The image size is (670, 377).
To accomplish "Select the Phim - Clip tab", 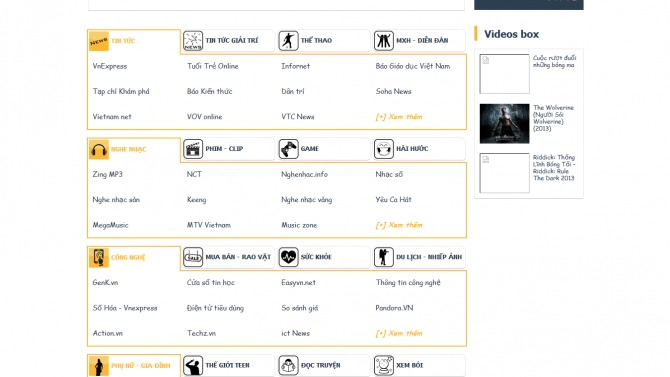I will [x=229, y=149].
